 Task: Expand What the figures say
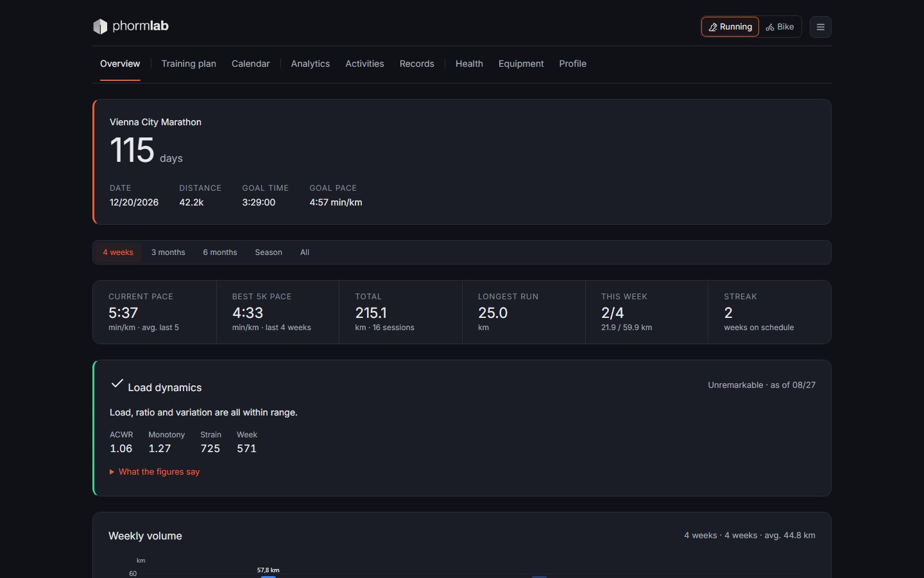[x=155, y=471]
